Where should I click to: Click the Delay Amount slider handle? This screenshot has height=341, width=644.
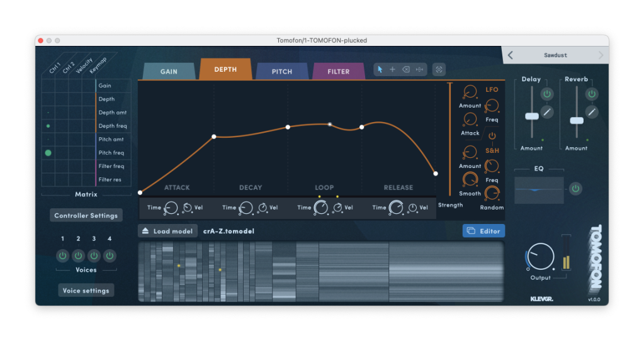[x=532, y=116]
